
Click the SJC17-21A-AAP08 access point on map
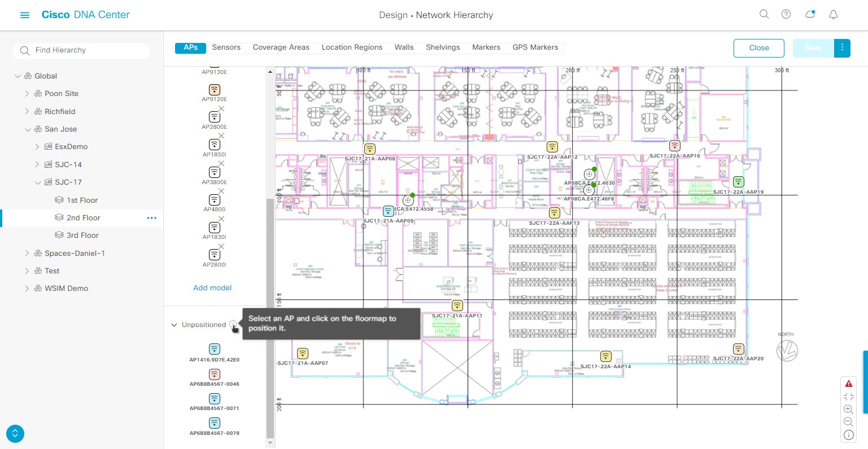tap(369, 149)
